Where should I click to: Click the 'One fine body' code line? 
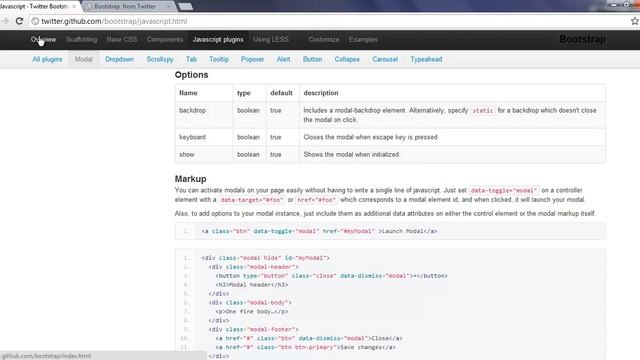click(252, 311)
